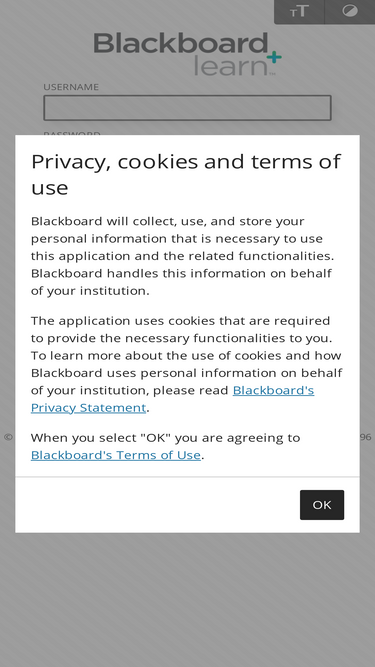Open the text size adjustment icon
Image resolution: width=375 pixels, height=667 pixels.
click(x=299, y=11)
